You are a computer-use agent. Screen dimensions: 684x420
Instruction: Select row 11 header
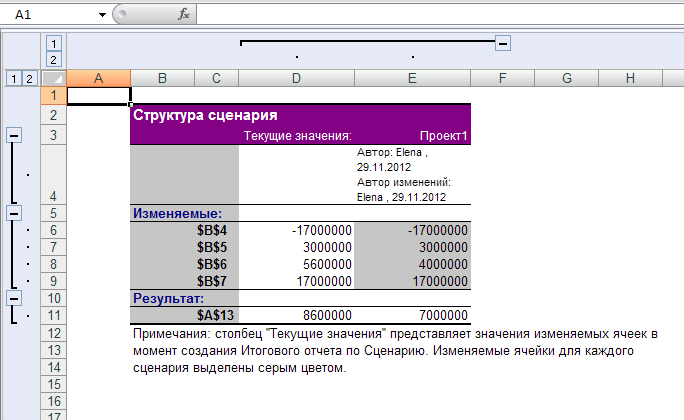[x=54, y=315]
